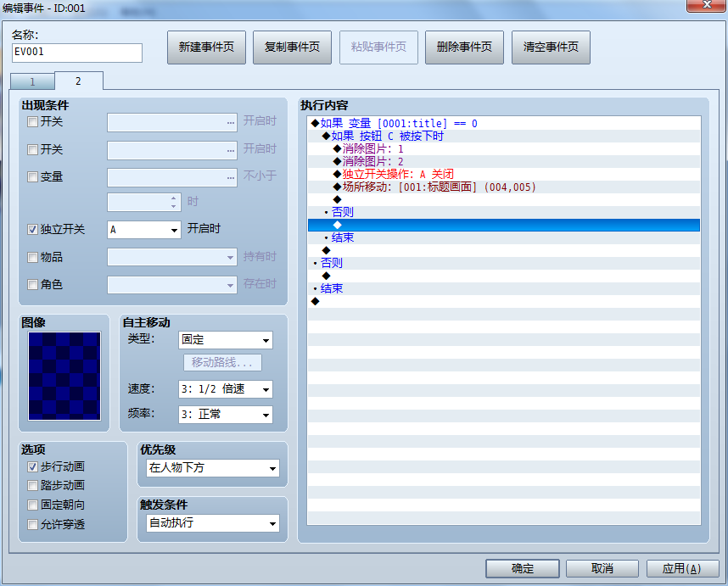Click the 删除事件页 button

464,47
